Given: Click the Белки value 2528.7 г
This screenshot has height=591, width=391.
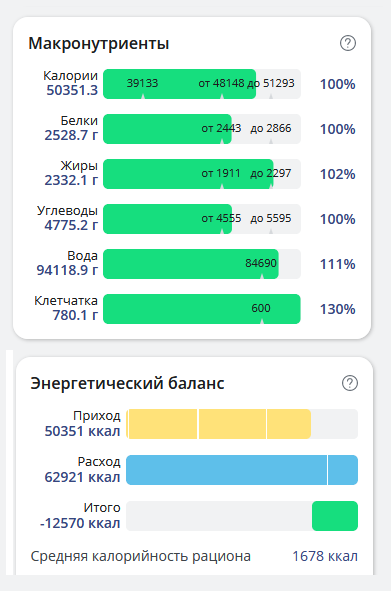Looking at the screenshot, I should [71, 135].
